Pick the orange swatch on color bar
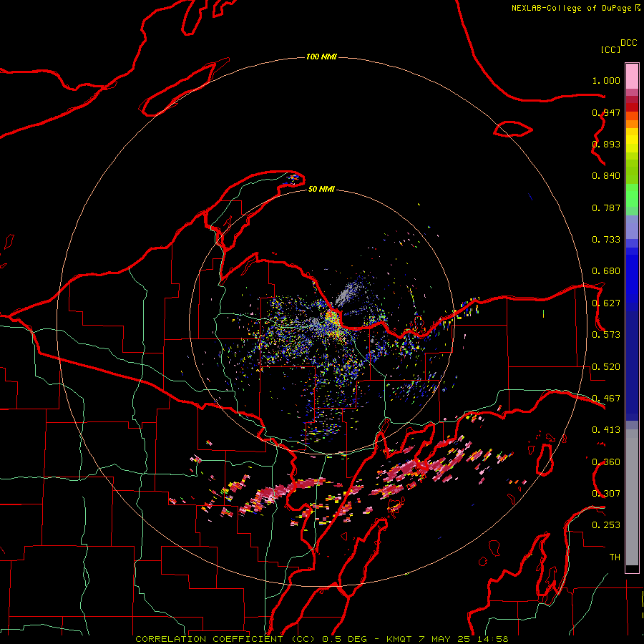The width and height of the screenshot is (644, 644). 632,124
